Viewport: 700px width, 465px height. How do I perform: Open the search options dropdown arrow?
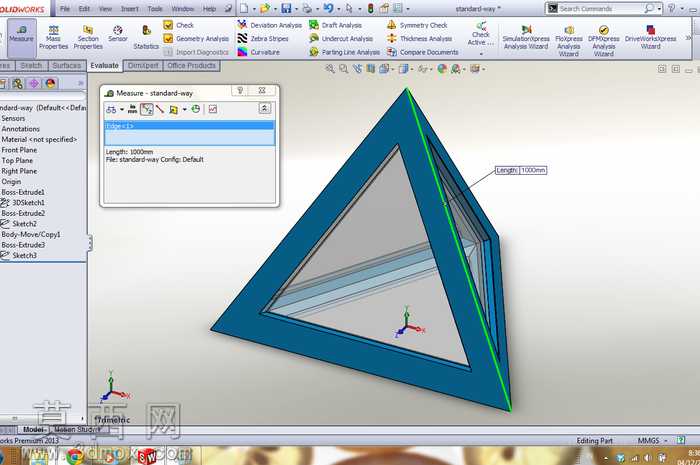(659, 9)
